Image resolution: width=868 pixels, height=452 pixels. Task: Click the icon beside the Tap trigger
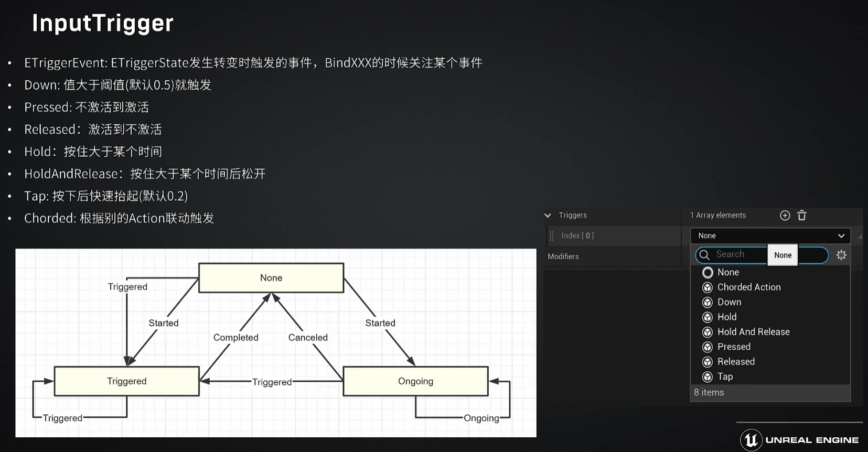point(708,377)
